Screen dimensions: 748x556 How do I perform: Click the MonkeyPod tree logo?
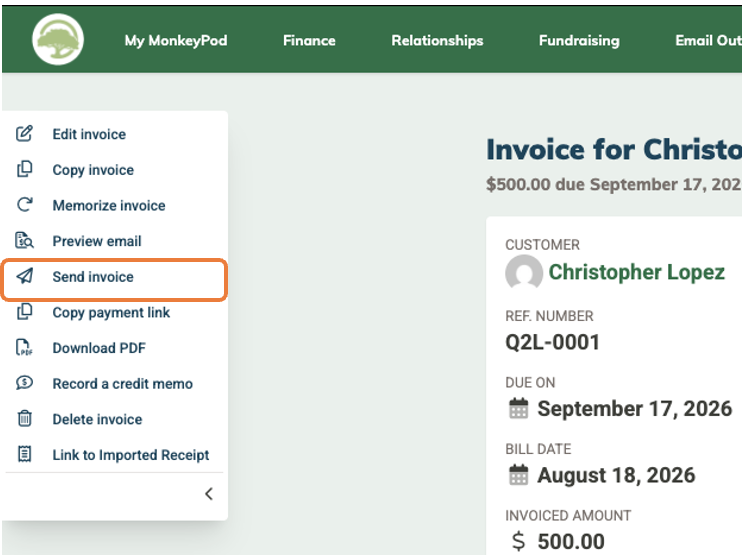58,40
